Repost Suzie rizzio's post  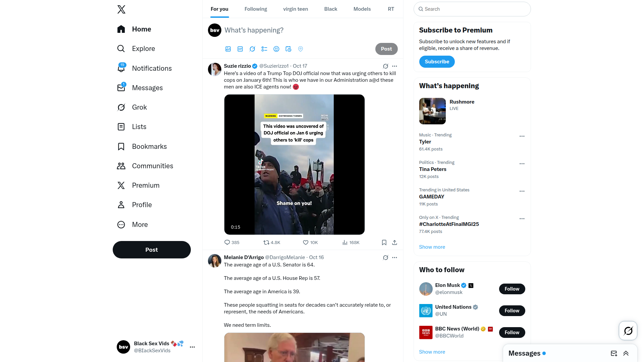pyautogui.click(x=272, y=242)
